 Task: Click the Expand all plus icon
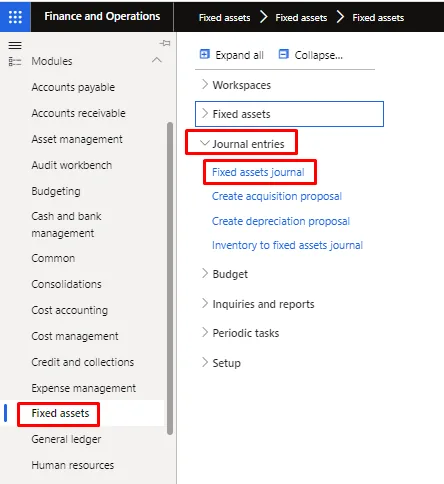[x=205, y=54]
